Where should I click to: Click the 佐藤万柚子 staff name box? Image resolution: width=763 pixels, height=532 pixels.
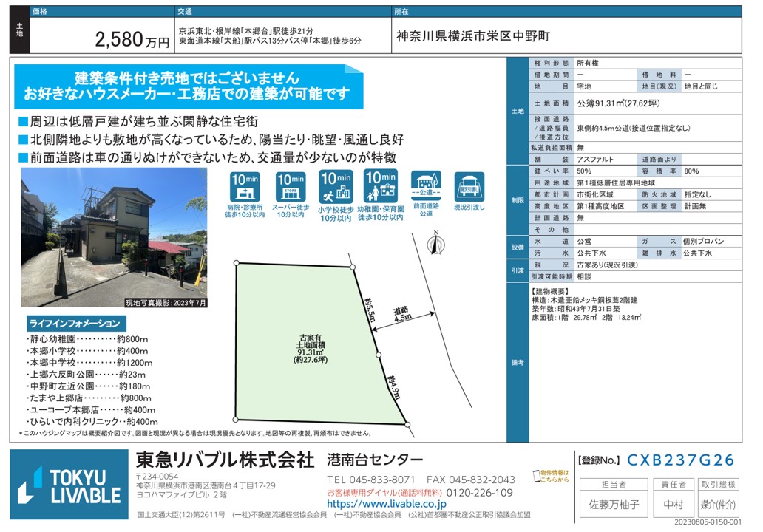(614, 506)
